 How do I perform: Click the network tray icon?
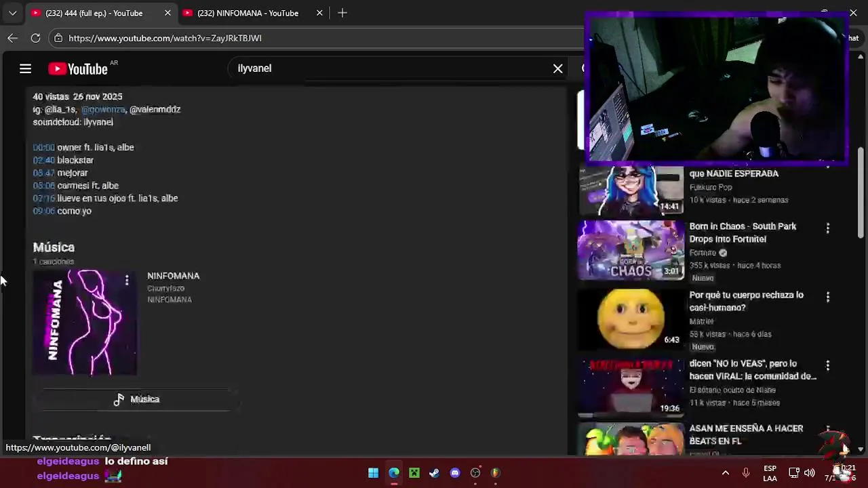coord(794,473)
